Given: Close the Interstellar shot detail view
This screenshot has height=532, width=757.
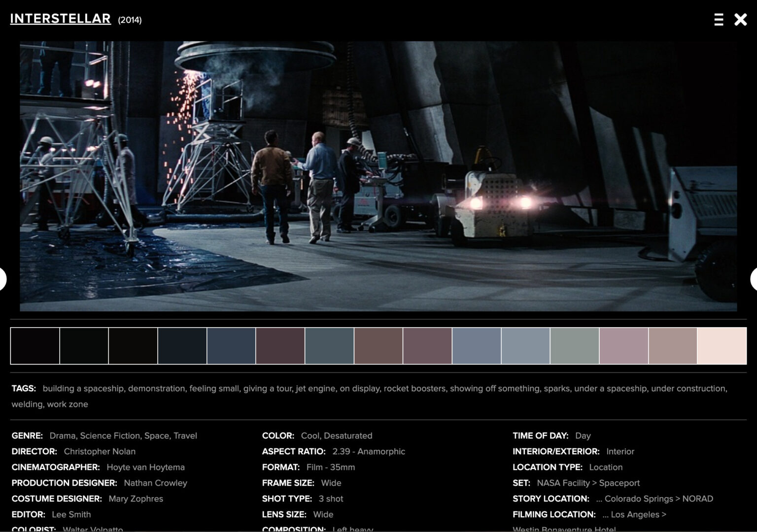Looking at the screenshot, I should click(740, 20).
